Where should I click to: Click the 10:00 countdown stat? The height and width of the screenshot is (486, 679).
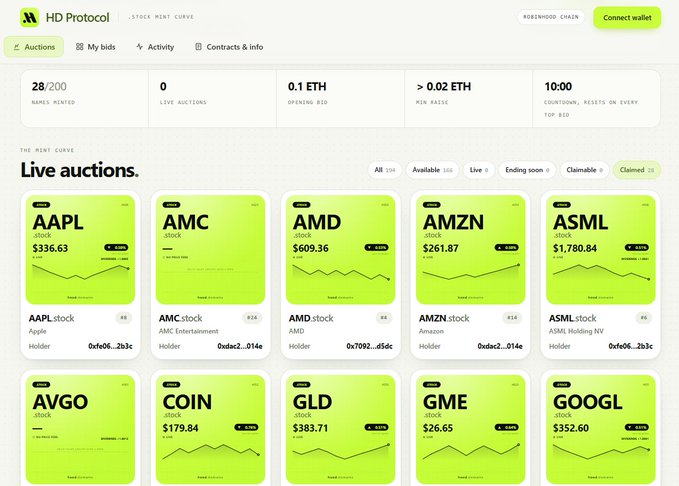[596, 99]
